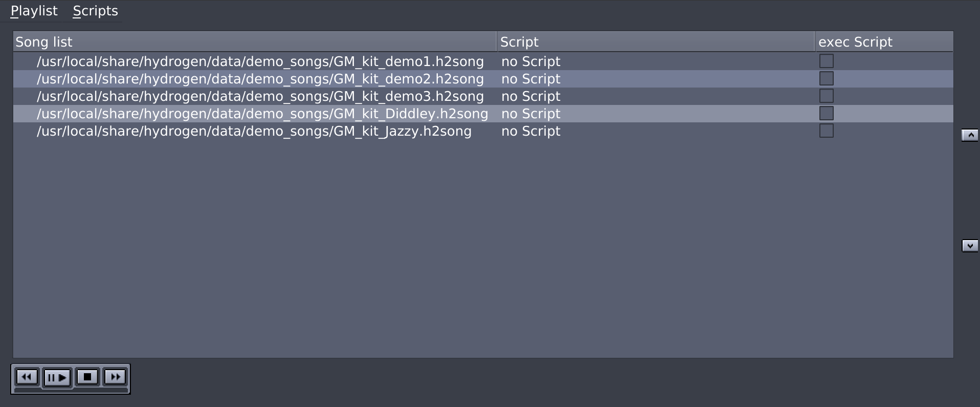
Task: Click the rewind playback icon
Action: 28,377
